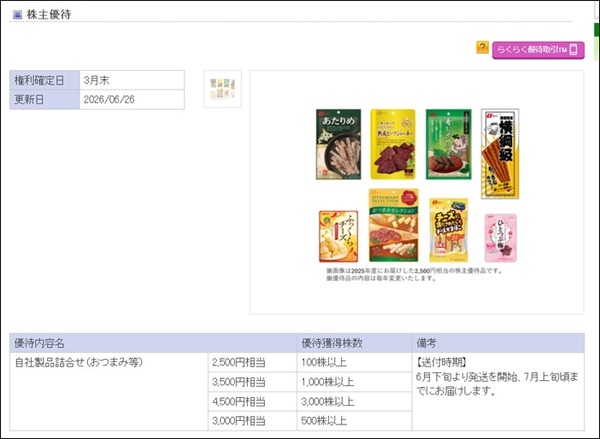Click the 横綱級 product package image
Screen dimensions: 600x439
point(500,154)
